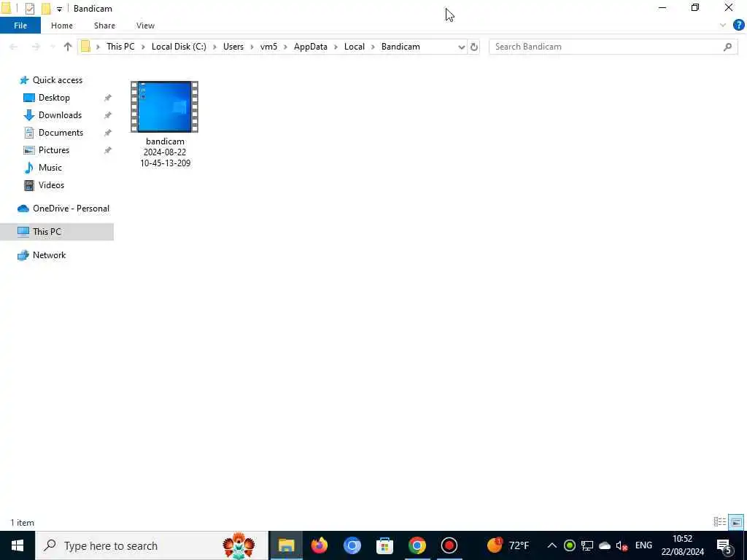This screenshot has height=560, width=747.
Task: Click the Properties quick access toolbar icon
Action: click(x=29, y=8)
